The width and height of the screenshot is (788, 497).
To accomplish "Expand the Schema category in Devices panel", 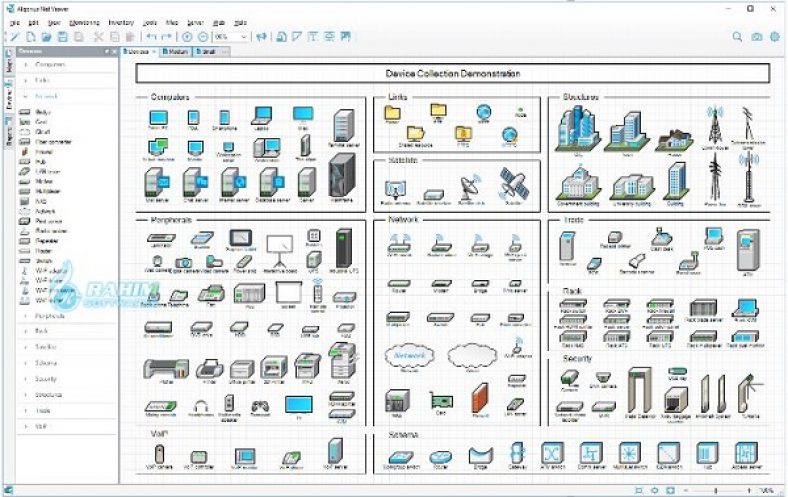I will (26, 363).
